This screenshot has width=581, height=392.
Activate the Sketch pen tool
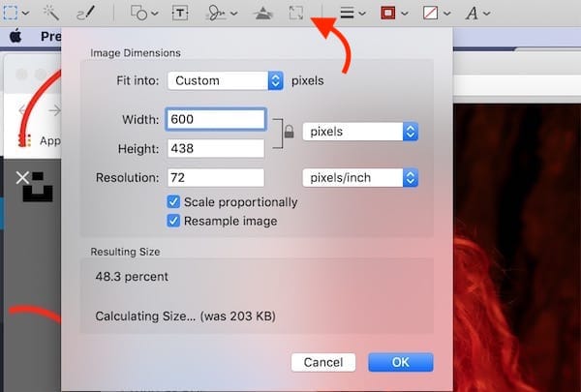[x=85, y=13]
